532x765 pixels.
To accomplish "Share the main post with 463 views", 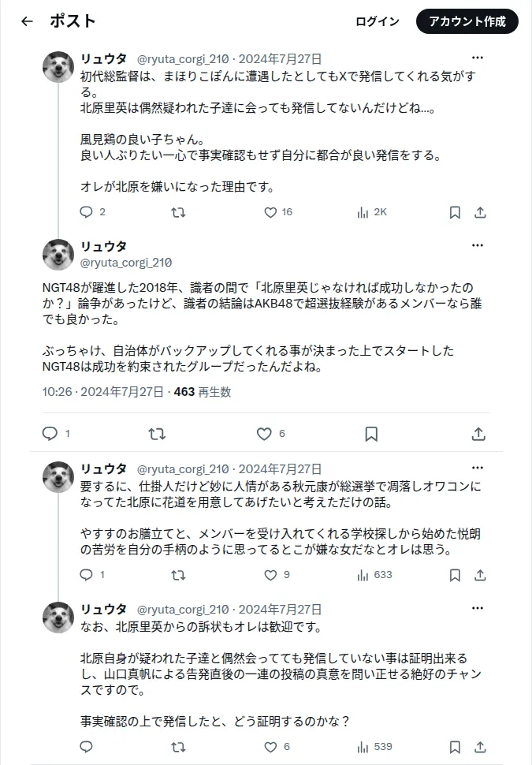I will pyautogui.click(x=479, y=434).
